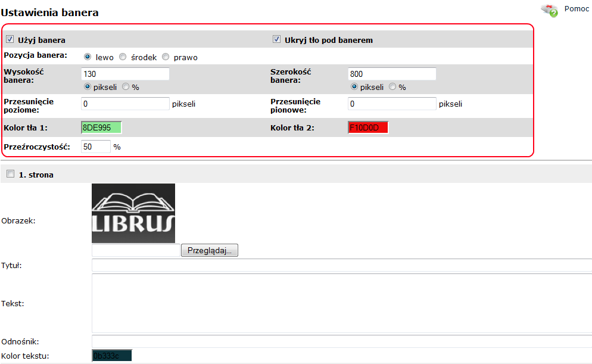Click the Kolor tekstu label
592x364 pixels.
pos(25,356)
